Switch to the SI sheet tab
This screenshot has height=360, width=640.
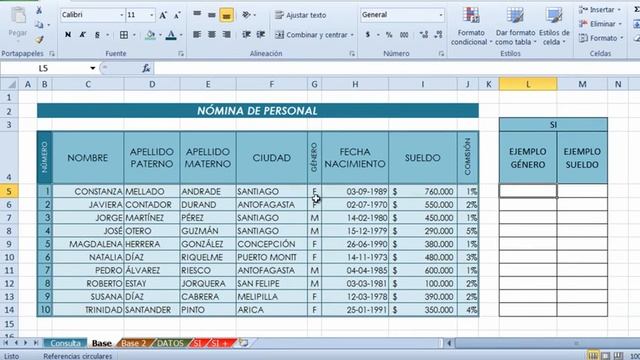197,343
